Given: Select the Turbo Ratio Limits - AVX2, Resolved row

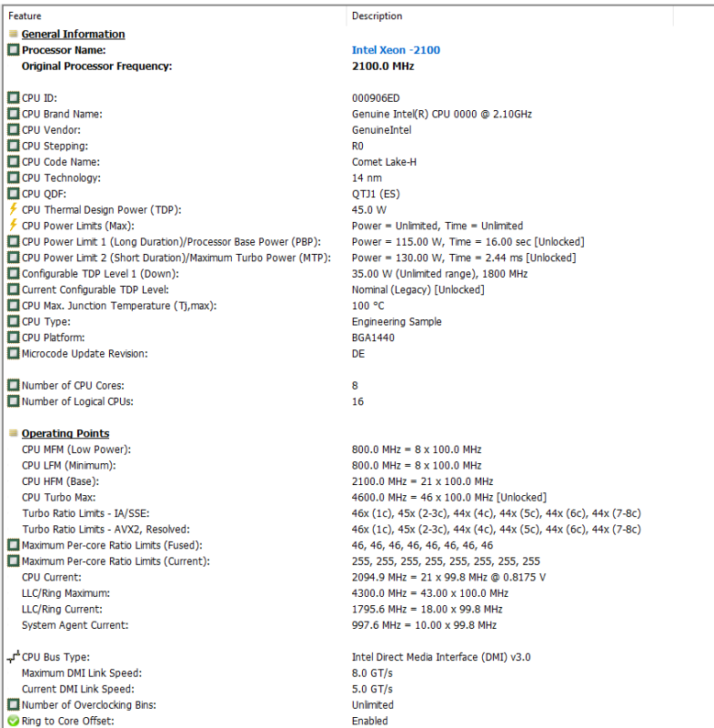Looking at the screenshot, I should coord(357,530).
